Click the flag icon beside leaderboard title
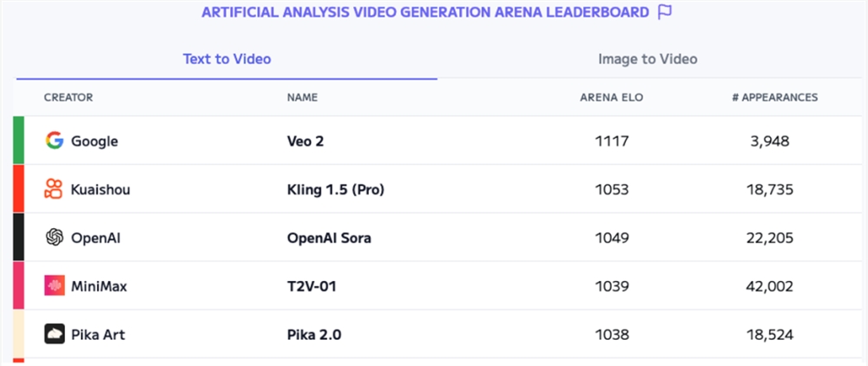Screen dimensions: 868x366 [665, 12]
